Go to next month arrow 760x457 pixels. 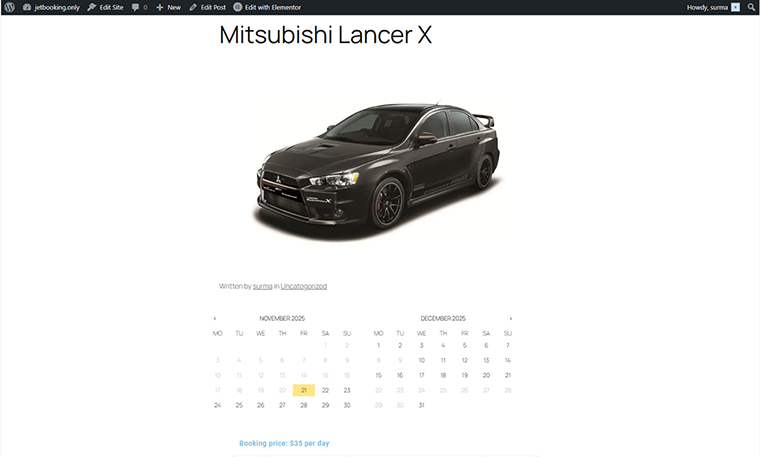coord(510,318)
